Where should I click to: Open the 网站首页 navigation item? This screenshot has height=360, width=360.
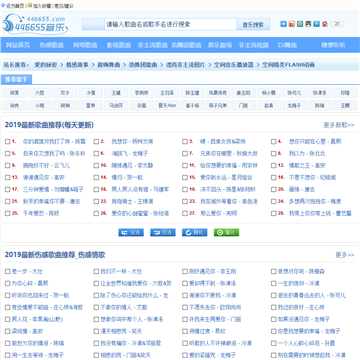[18, 45]
